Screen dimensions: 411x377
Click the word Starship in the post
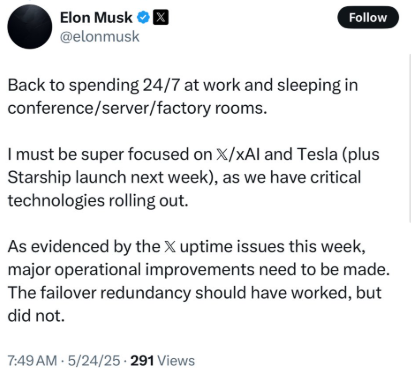(39, 178)
